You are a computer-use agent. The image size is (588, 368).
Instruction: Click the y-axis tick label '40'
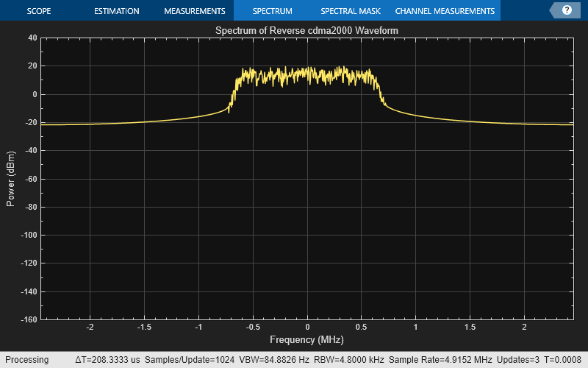[x=32, y=38]
